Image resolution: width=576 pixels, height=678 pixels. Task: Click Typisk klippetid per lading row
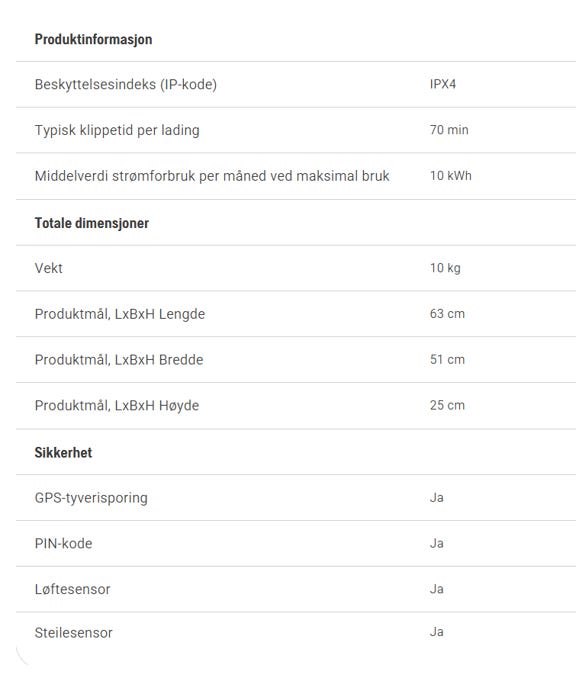coord(296,130)
